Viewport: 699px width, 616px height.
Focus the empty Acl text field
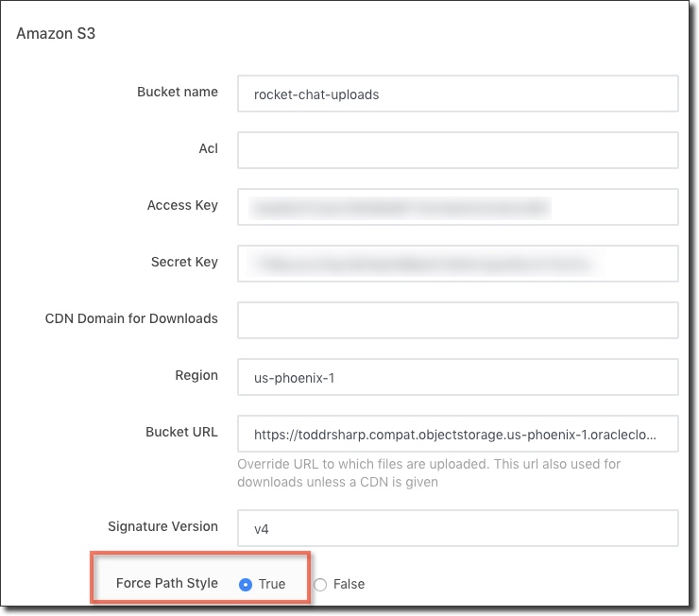457,150
